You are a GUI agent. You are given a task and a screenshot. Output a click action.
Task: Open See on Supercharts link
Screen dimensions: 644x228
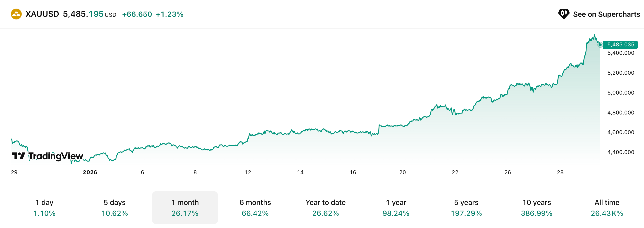pyautogui.click(x=606, y=14)
